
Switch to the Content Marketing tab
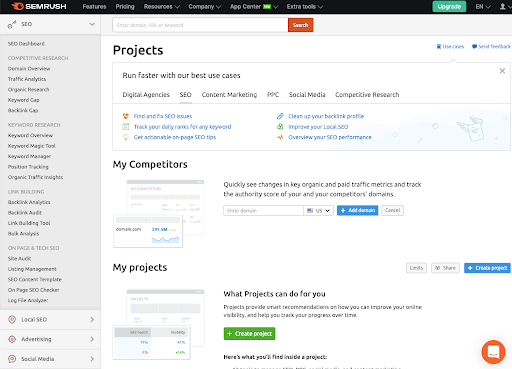[x=229, y=95]
